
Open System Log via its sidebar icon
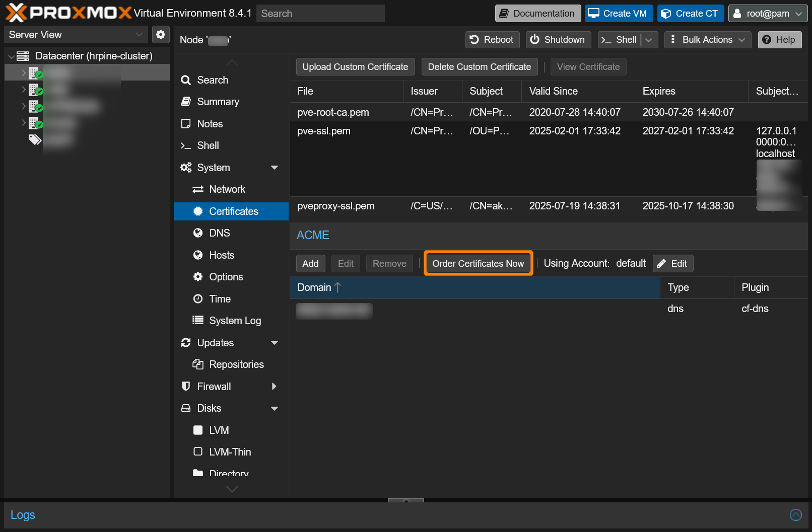point(198,320)
